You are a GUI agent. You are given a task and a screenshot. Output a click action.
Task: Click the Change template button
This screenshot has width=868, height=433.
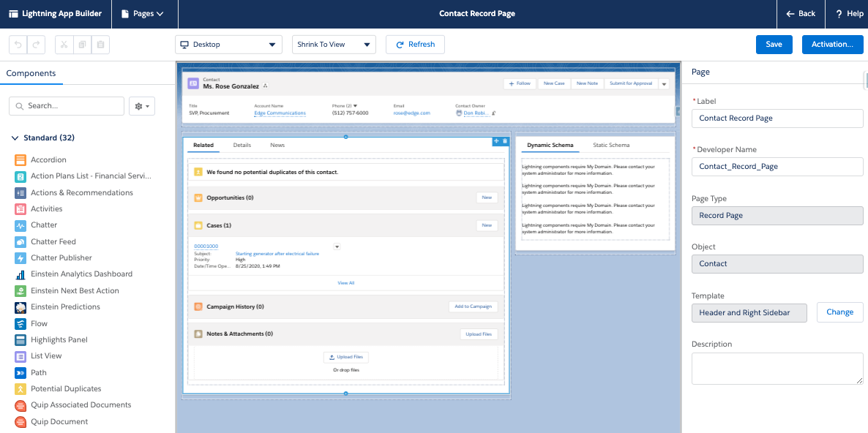point(839,312)
